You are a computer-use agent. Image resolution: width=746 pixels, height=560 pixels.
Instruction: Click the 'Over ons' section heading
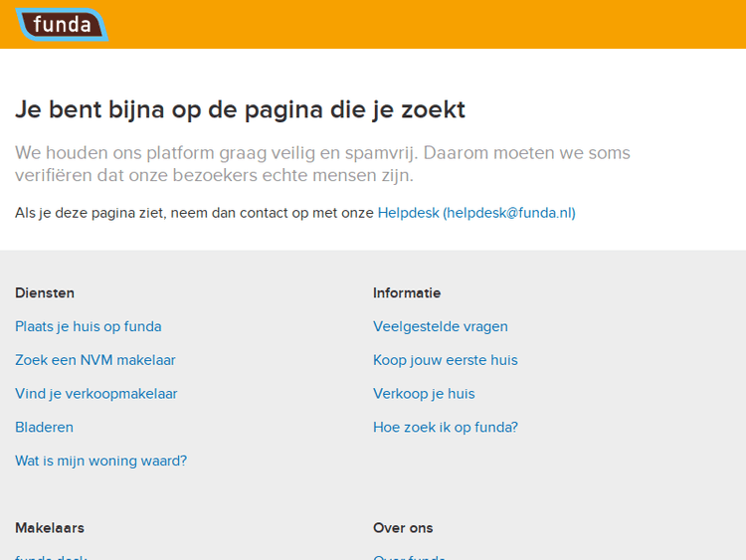[x=403, y=527]
